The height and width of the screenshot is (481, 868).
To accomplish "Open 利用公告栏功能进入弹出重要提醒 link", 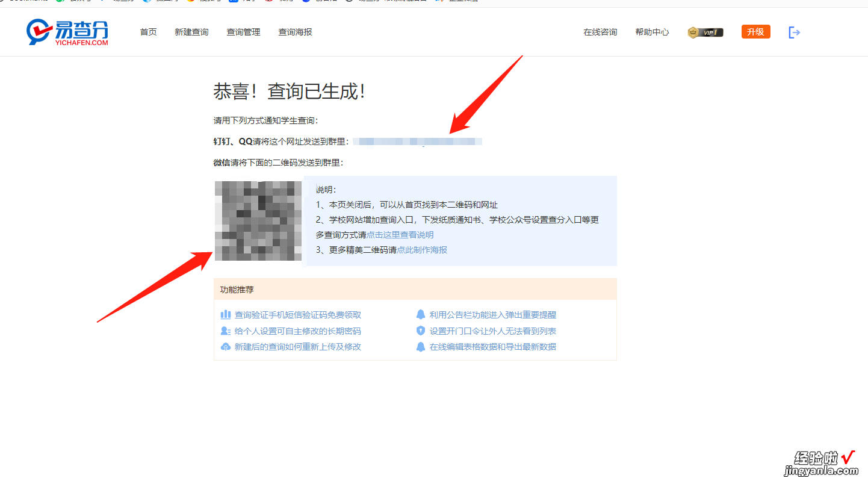I will (493, 315).
